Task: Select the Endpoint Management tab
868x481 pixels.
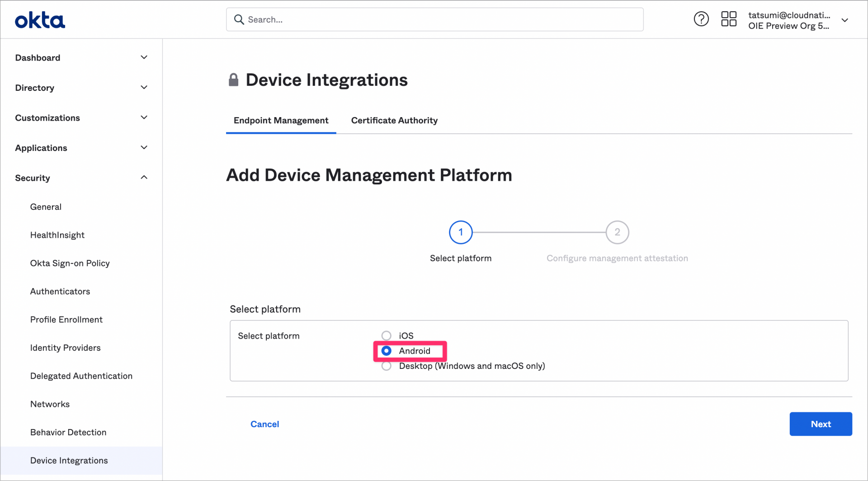Action: tap(281, 120)
